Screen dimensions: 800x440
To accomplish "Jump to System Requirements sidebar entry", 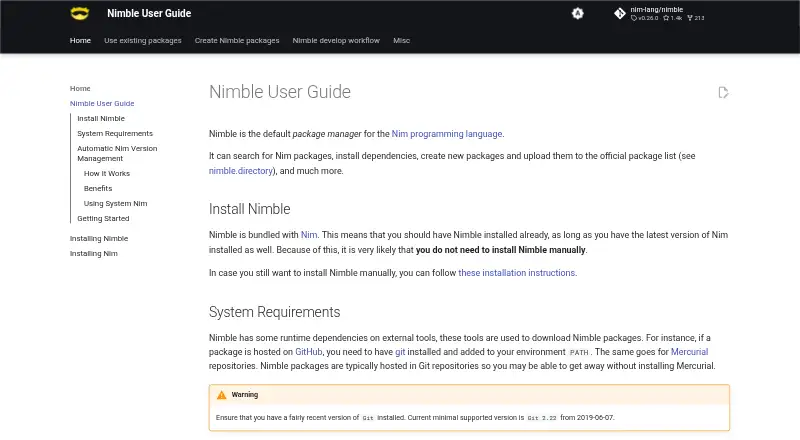I will (115, 133).
